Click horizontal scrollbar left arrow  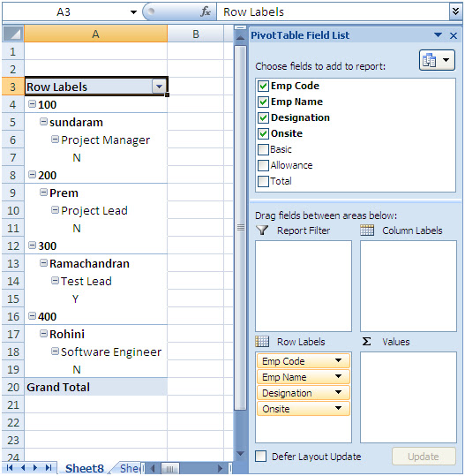(154, 468)
